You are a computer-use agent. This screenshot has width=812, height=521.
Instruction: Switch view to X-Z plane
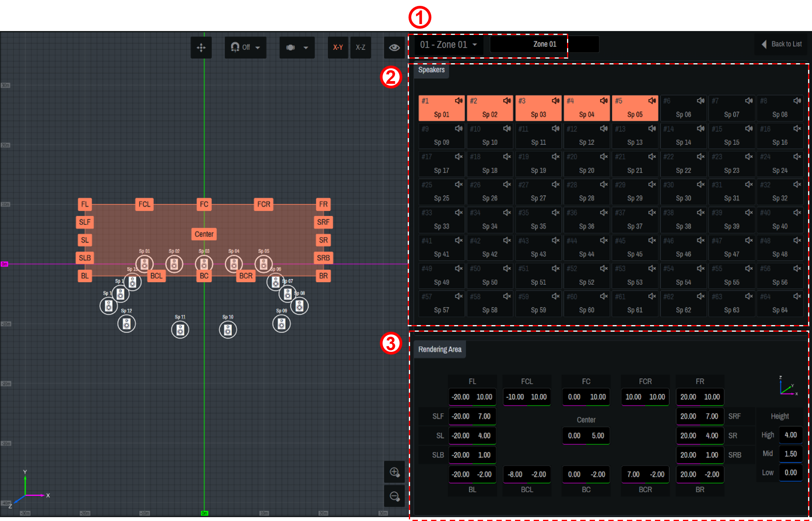point(360,47)
